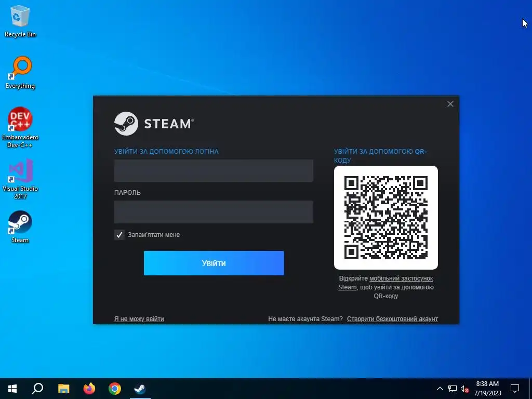The height and width of the screenshot is (399, 532).
Task: Open Створити безкоштовний акаунт link
Action: click(x=392, y=319)
